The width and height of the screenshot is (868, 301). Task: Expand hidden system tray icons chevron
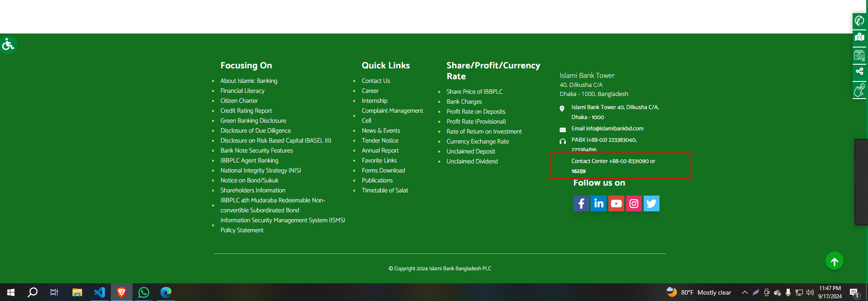pyautogui.click(x=745, y=292)
